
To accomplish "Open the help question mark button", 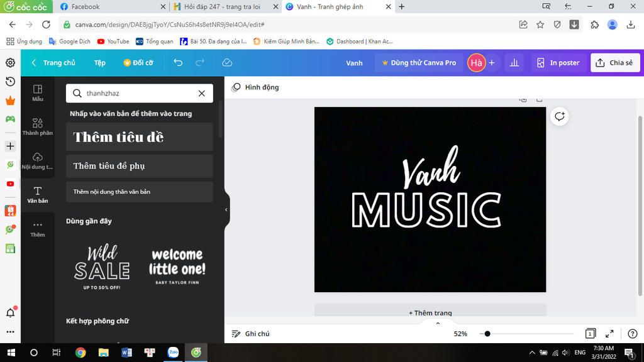I will pos(633,334).
